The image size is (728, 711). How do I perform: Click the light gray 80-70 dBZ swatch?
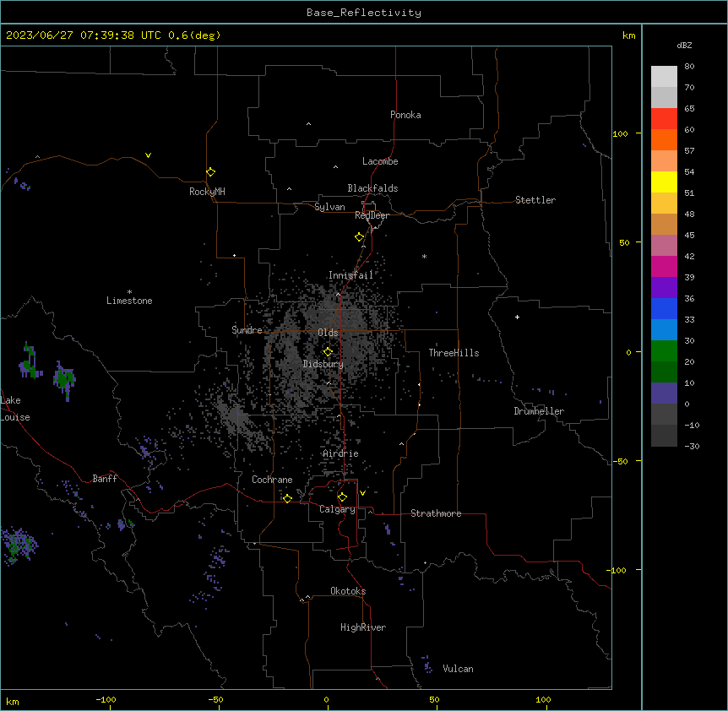click(664, 77)
